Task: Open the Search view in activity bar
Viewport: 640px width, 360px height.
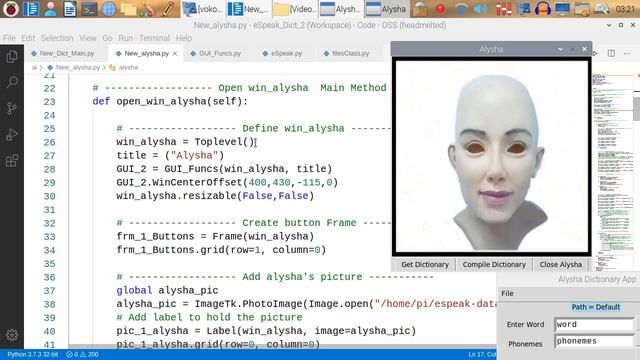Action: click(x=12, y=82)
